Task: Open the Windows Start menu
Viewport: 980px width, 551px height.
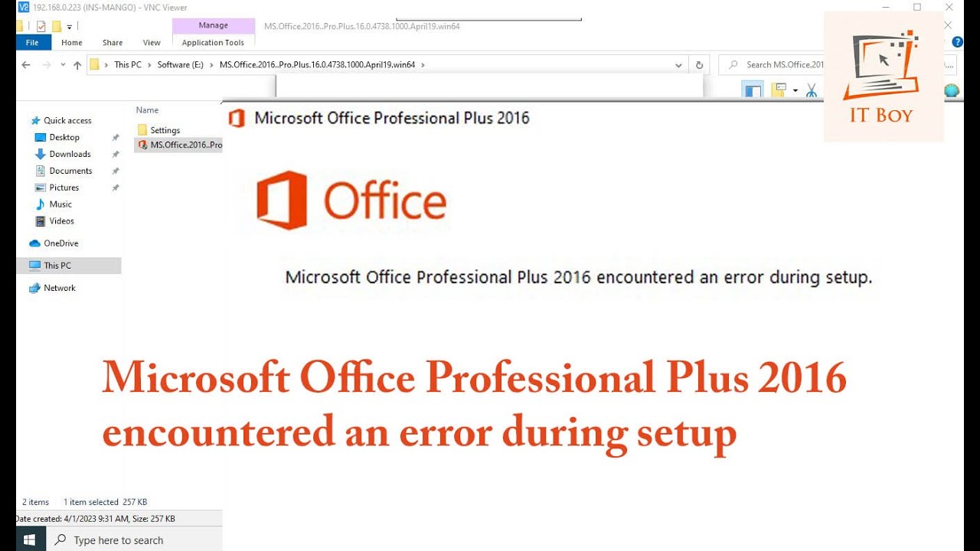Action: [x=30, y=540]
